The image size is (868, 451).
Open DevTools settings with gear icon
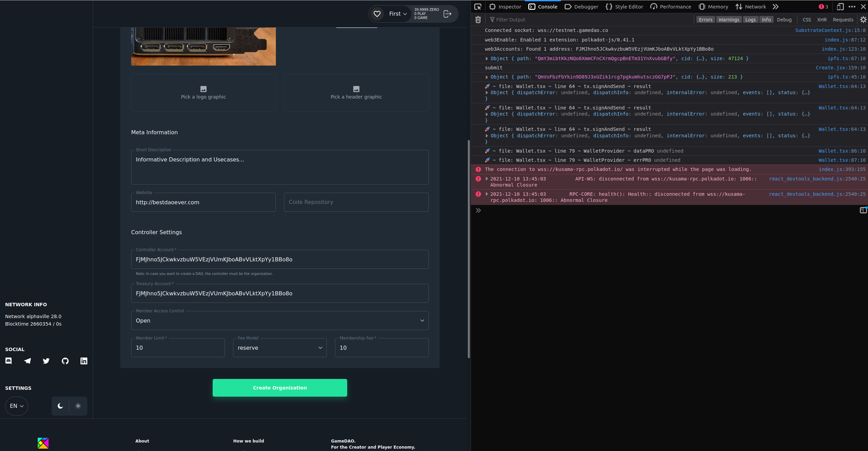(x=863, y=19)
